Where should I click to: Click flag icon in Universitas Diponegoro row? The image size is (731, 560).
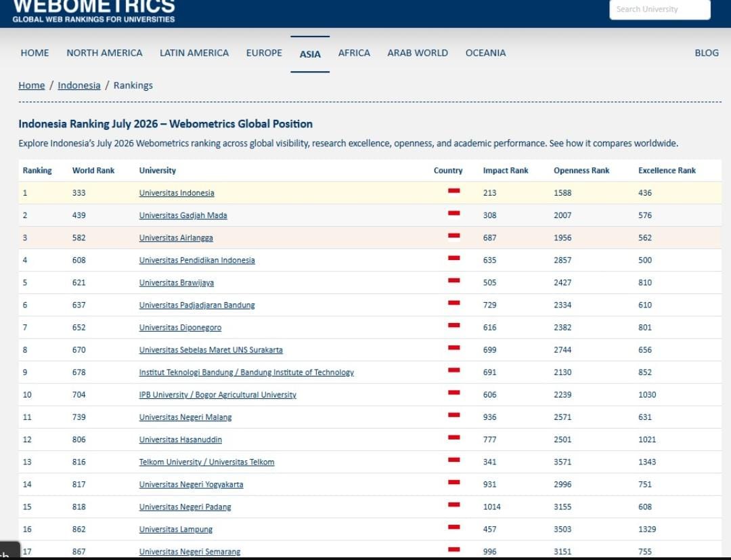[454, 325]
